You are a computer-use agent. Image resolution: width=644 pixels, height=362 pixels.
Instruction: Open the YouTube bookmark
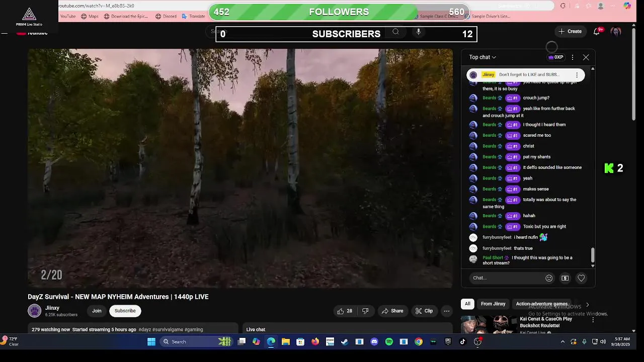click(x=68, y=16)
